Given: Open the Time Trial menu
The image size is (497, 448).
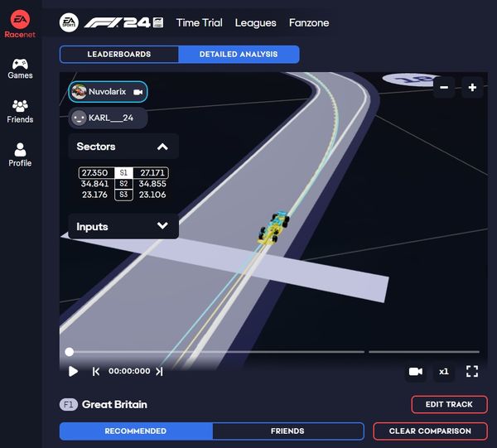Looking at the screenshot, I should tap(200, 23).
